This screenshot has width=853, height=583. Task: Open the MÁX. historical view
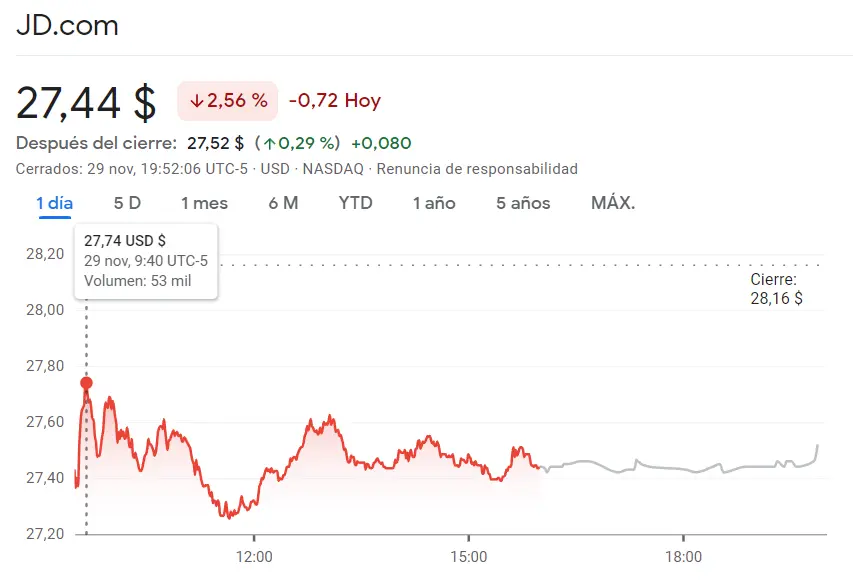point(614,203)
